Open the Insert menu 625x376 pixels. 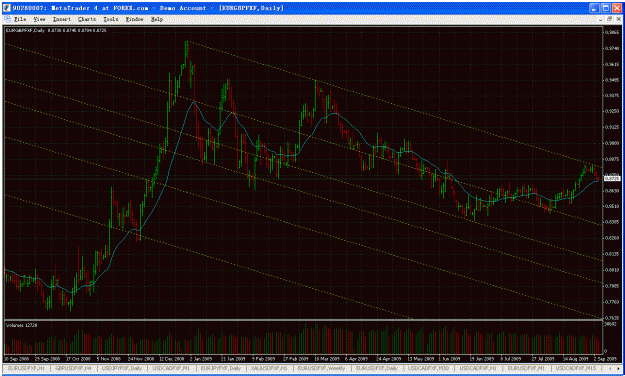61,19
